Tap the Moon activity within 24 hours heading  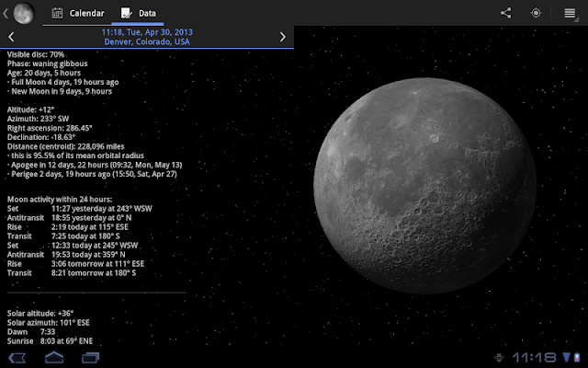[60, 200]
